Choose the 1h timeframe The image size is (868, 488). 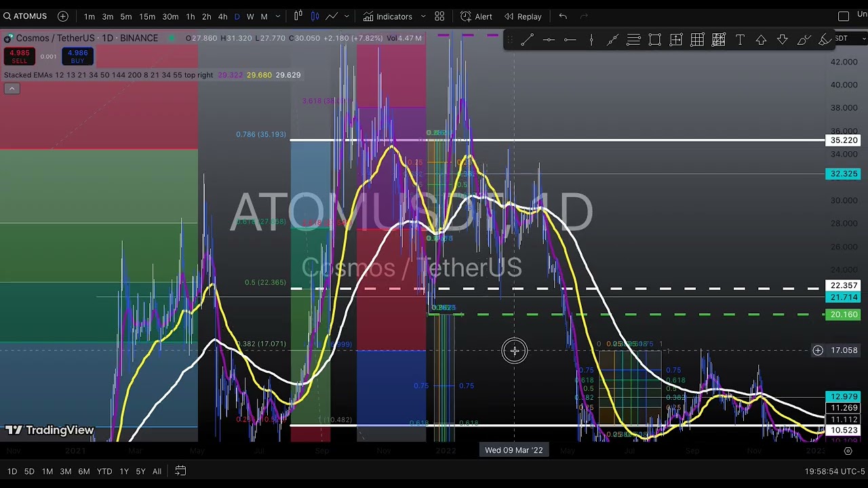(191, 16)
